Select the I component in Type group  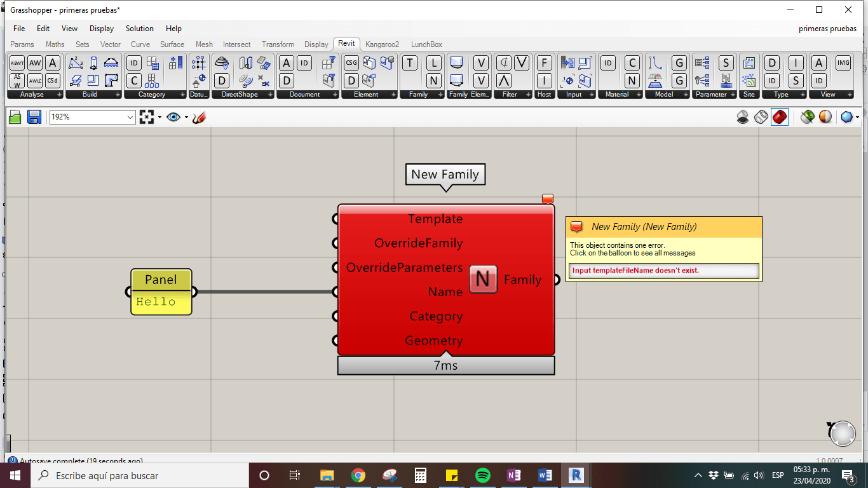[796, 63]
